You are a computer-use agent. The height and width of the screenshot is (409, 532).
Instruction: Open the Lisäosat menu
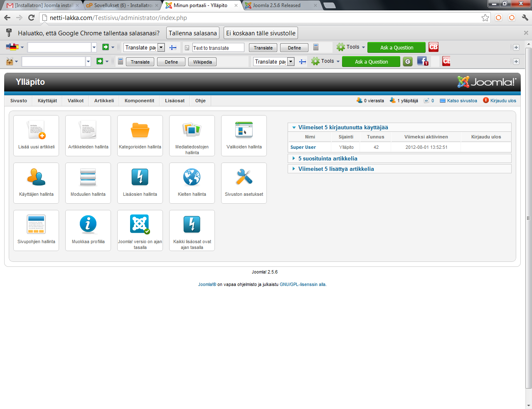(x=175, y=101)
